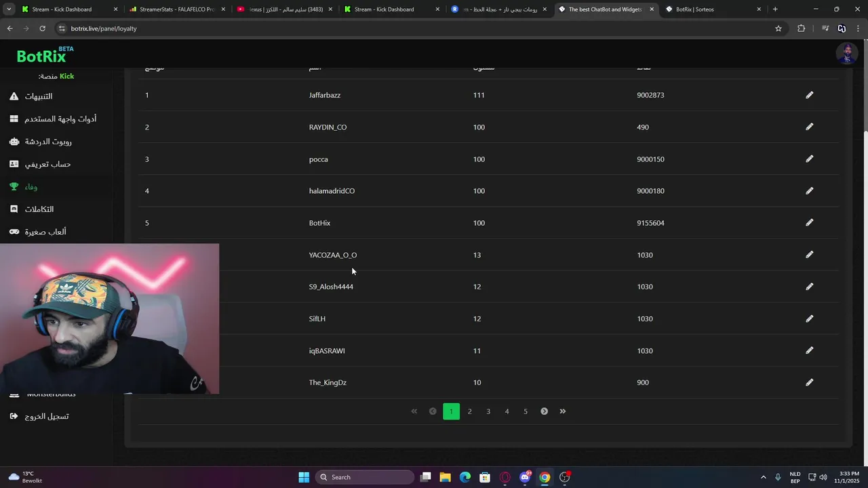Select pagination page 1
This screenshot has width=868, height=488.
pyautogui.click(x=451, y=411)
